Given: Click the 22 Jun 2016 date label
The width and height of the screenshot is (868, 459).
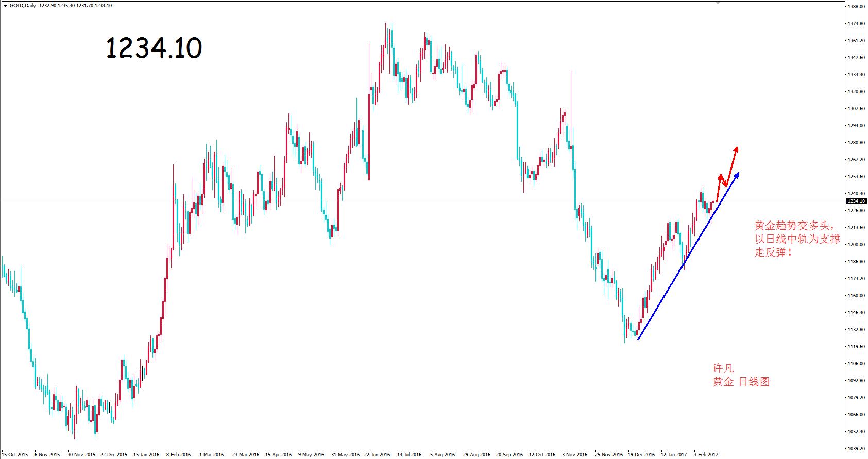Looking at the screenshot, I should click(378, 455).
